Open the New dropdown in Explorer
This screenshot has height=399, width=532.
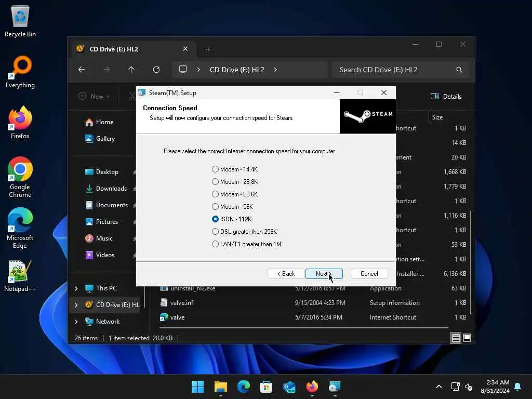[94, 96]
